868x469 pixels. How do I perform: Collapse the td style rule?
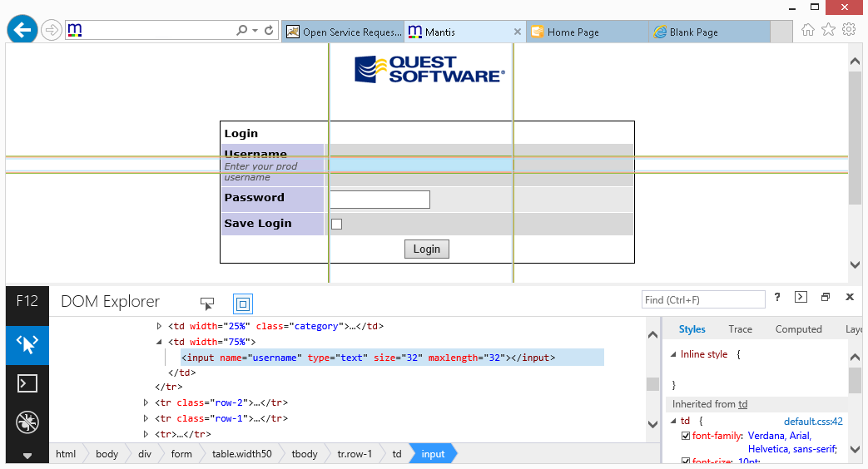674,421
